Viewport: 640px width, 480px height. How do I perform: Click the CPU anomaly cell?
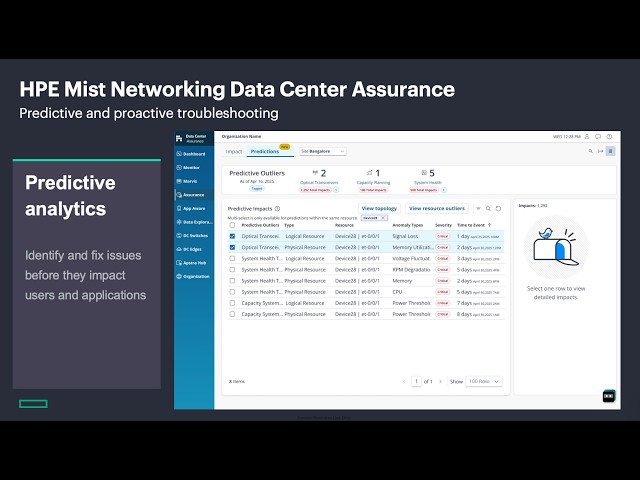(x=397, y=292)
